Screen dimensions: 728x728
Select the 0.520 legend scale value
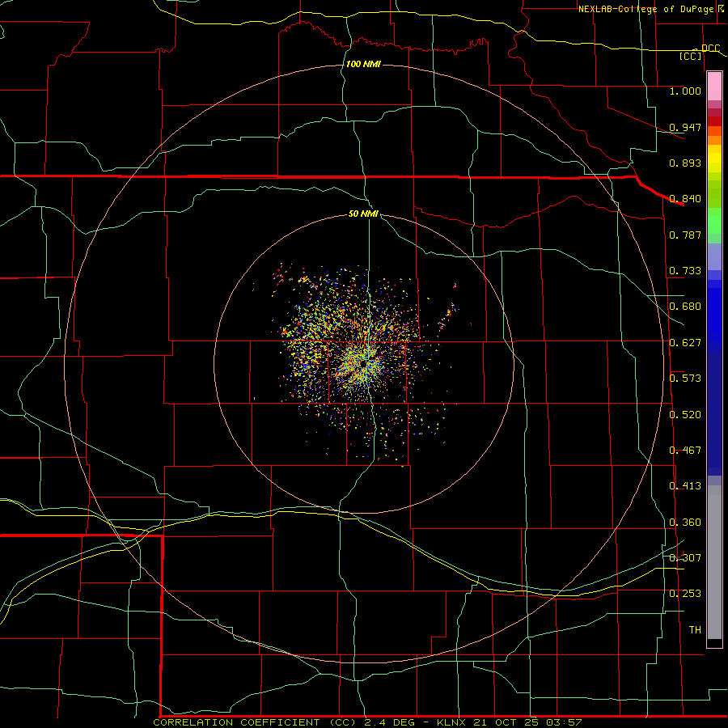pyautogui.click(x=685, y=415)
